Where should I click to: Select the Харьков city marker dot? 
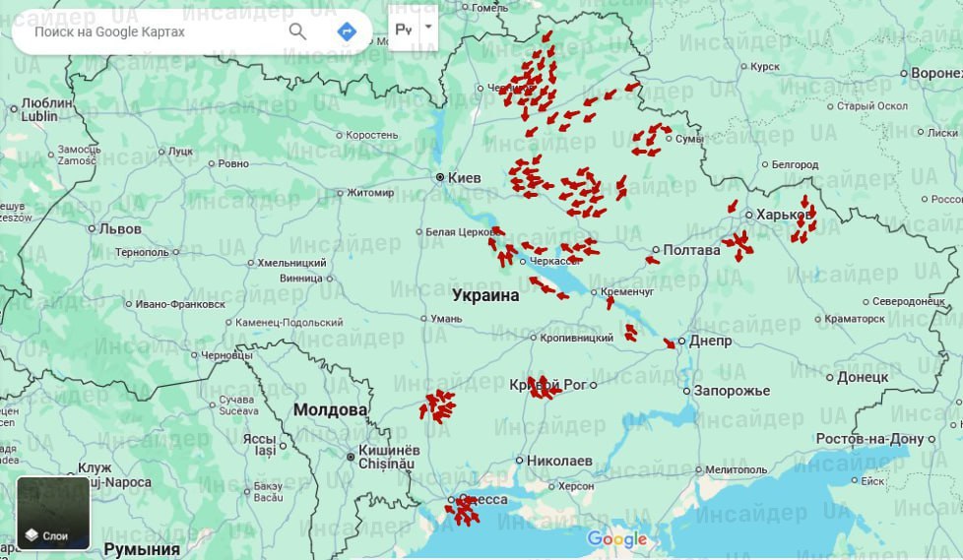(x=747, y=215)
